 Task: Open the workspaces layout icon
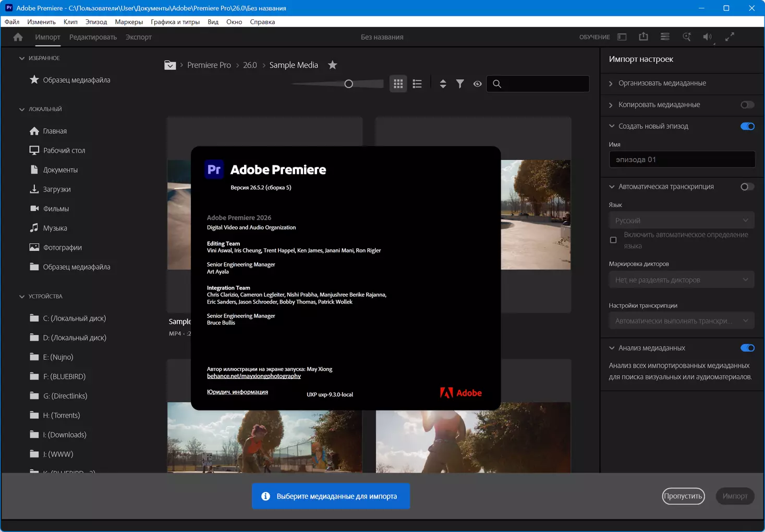622,37
